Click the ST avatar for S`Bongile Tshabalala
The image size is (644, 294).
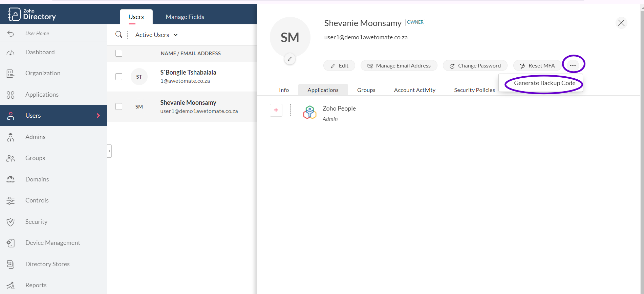(x=139, y=77)
